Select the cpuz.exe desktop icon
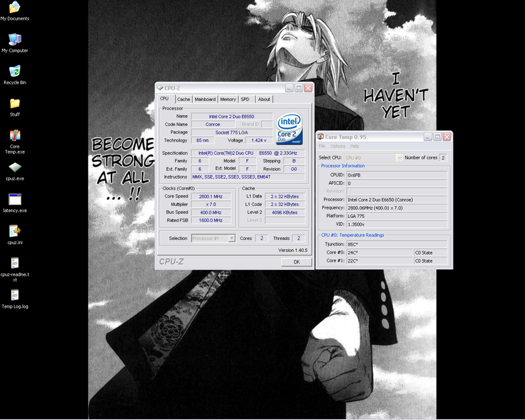525x420 pixels. coord(14,171)
